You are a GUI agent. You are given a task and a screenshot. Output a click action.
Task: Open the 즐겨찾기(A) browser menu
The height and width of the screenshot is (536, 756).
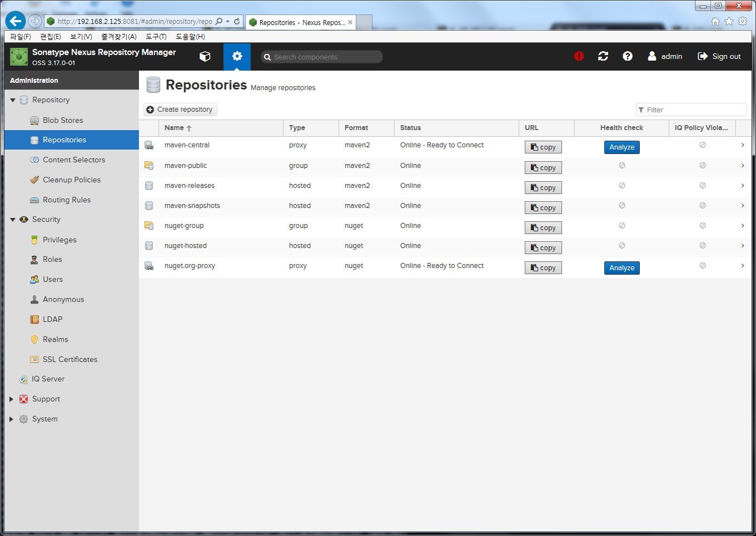tap(119, 37)
